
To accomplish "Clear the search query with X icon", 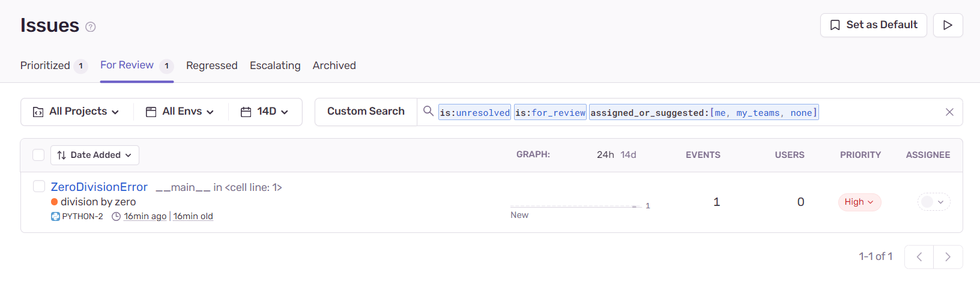I will [949, 112].
